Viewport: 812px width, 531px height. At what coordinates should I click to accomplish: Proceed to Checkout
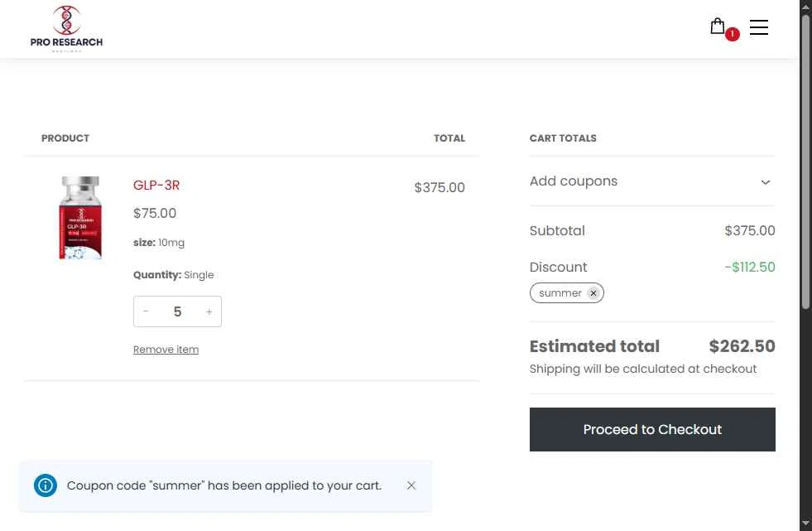pyautogui.click(x=652, y=429)
